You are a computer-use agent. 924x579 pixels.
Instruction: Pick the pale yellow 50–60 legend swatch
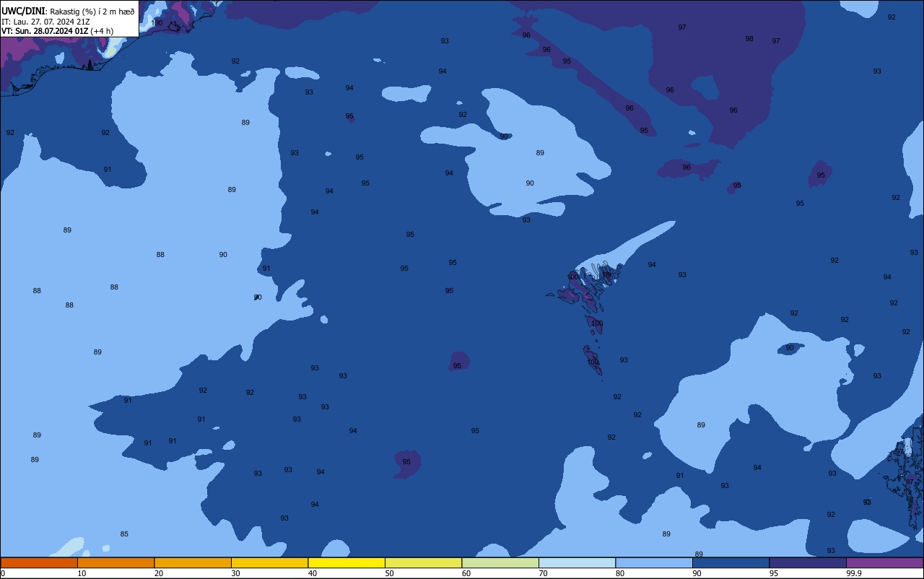423,562
